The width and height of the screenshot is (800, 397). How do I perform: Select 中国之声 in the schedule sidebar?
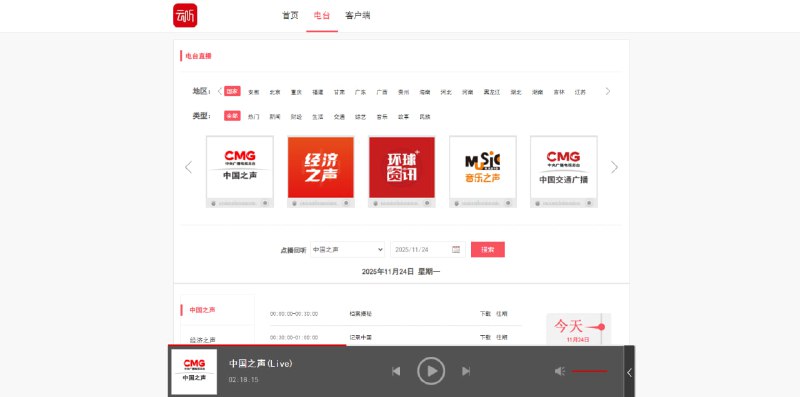click(203, 310)
